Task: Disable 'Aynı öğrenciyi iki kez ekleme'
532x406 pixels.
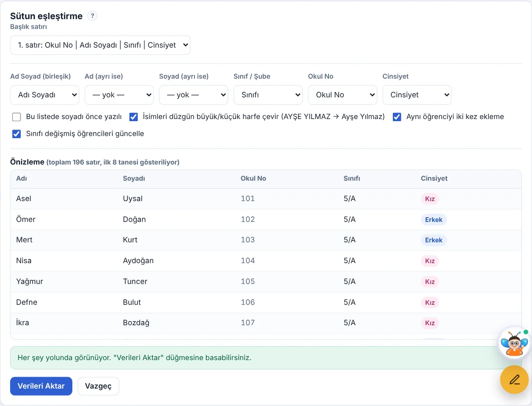Action: (397, 117)
